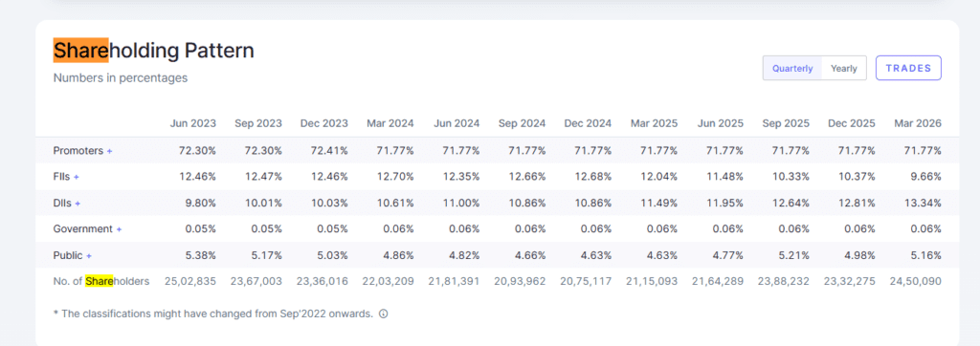Switch to Quarterly view
The width and height of the screenshot is (980, 346).
(792, 68)
